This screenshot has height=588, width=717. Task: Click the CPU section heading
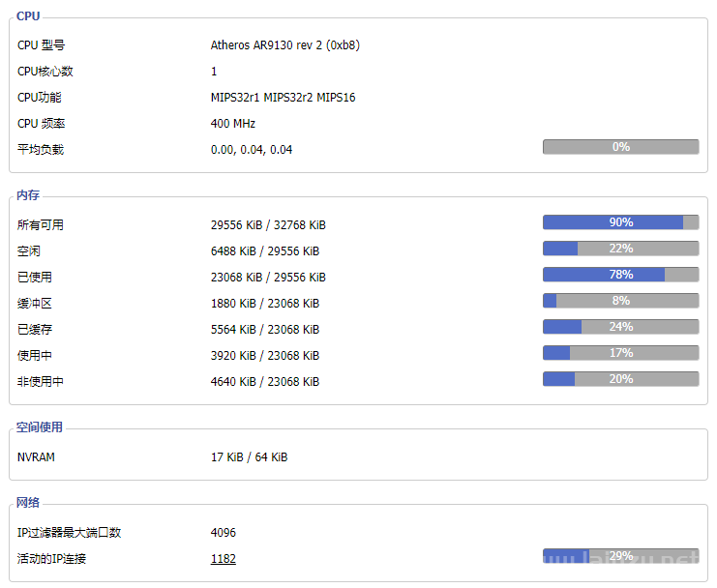tap(28, 16)
